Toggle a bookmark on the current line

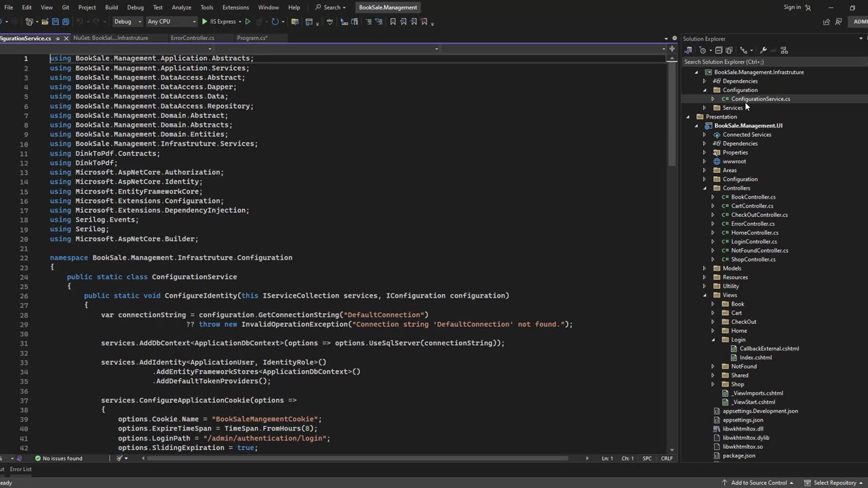tap(393, 22)
